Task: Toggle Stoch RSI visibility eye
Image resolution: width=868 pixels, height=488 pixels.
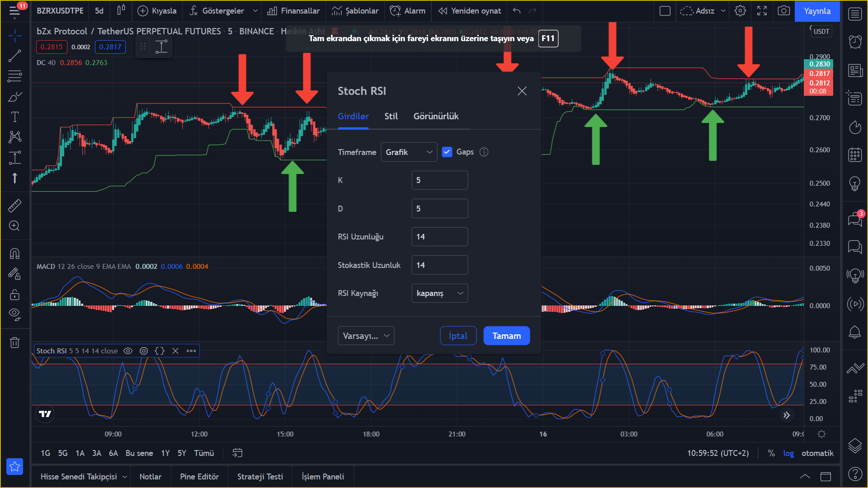Action: click(128, 351)
